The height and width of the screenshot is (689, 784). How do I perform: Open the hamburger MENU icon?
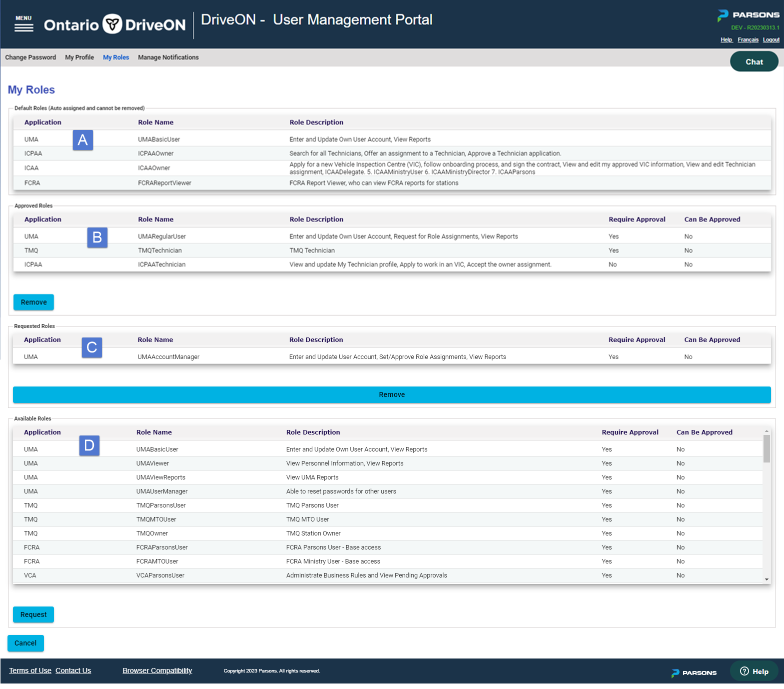tap(23, 23)
